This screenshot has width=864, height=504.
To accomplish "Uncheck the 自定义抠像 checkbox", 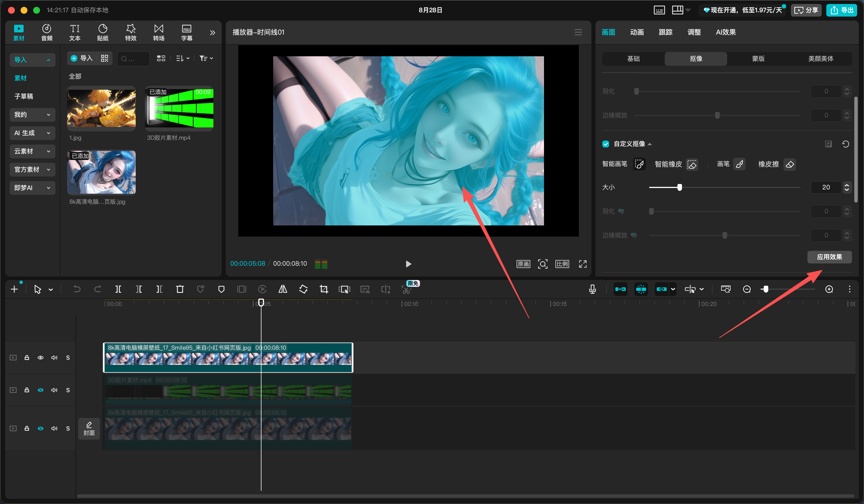I will (x=606, y=144).
